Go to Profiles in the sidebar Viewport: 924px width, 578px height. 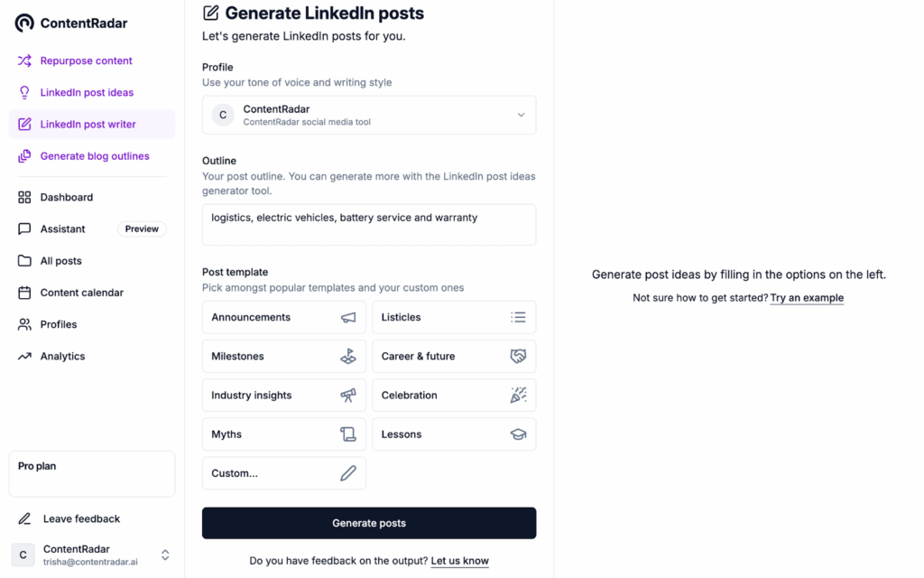(x=59, y=324)
